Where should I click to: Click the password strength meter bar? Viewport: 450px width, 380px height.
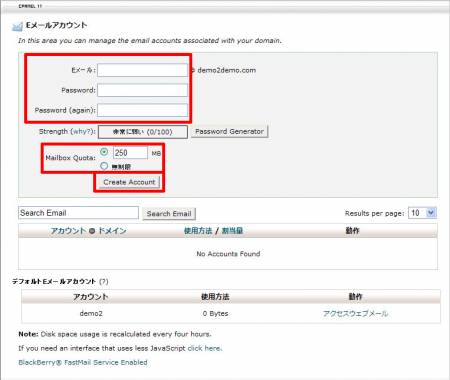coord(143,132)
